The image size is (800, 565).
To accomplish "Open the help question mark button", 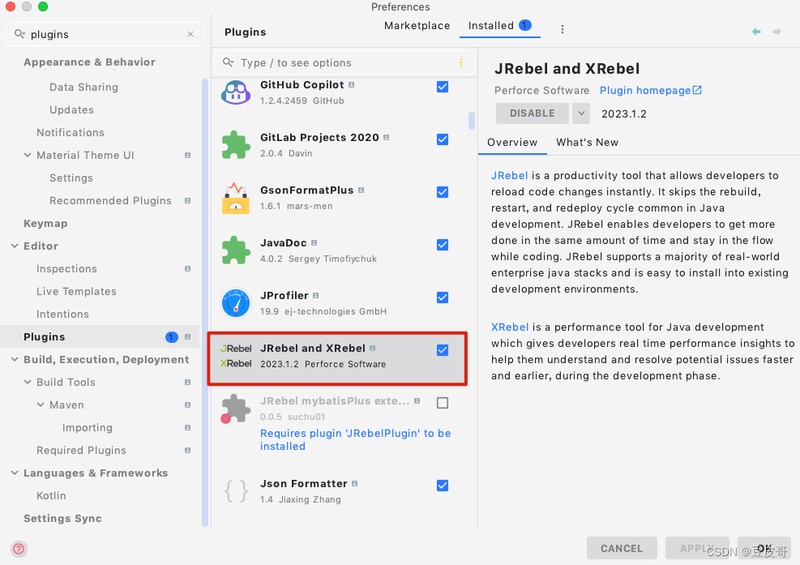I will click(19, 549).
